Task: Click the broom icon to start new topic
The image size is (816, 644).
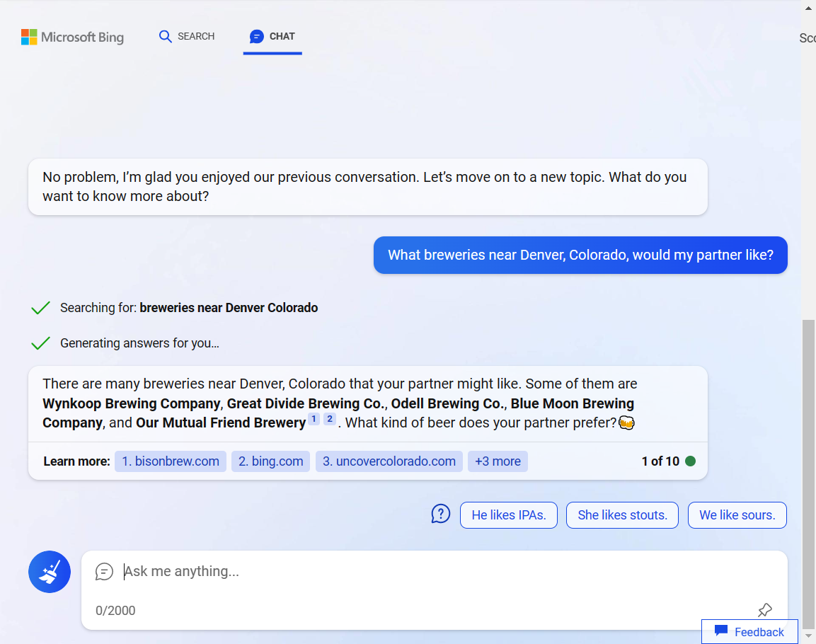Action: [49, 571]
